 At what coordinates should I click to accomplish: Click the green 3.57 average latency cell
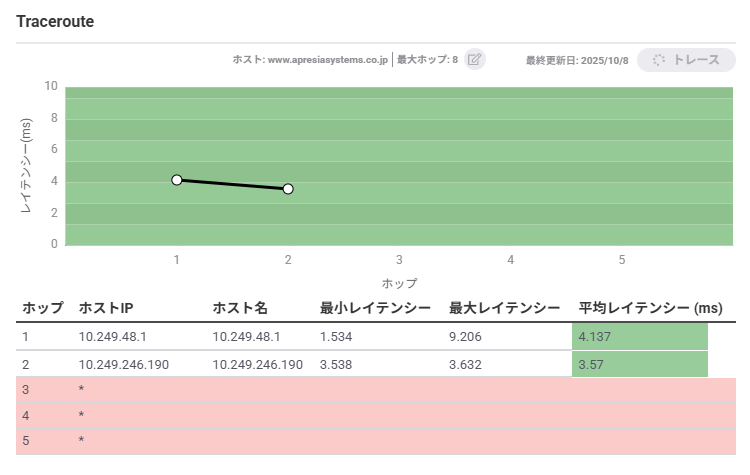640,364
